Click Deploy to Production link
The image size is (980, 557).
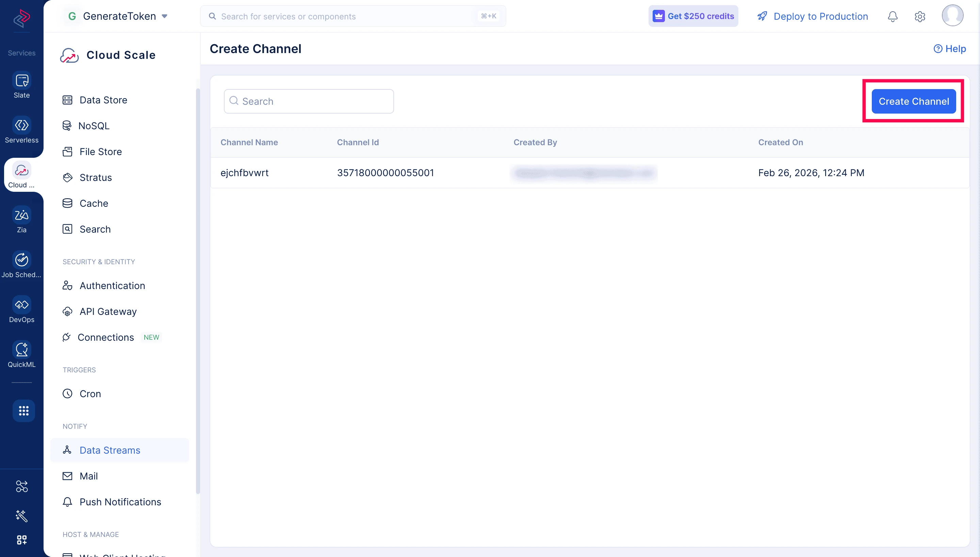click(812, 16)
